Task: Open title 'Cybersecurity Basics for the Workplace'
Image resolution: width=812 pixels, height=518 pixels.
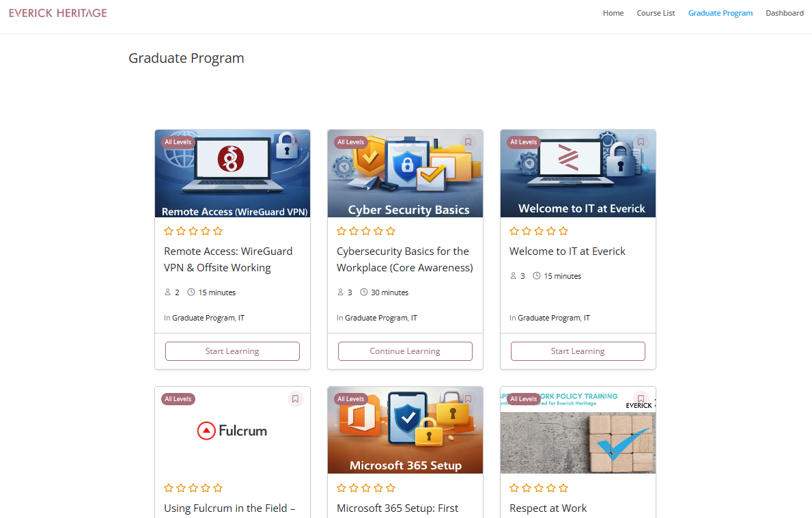Action: [x=405, y=260]
